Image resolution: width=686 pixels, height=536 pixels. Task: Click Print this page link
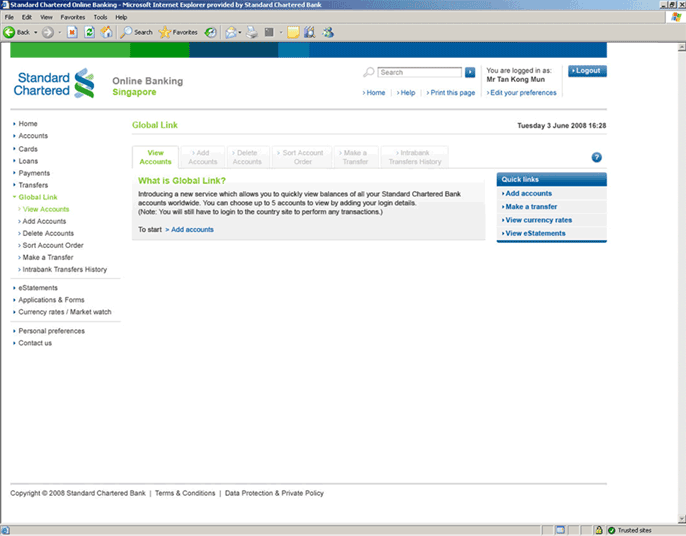tap(451, 93)
